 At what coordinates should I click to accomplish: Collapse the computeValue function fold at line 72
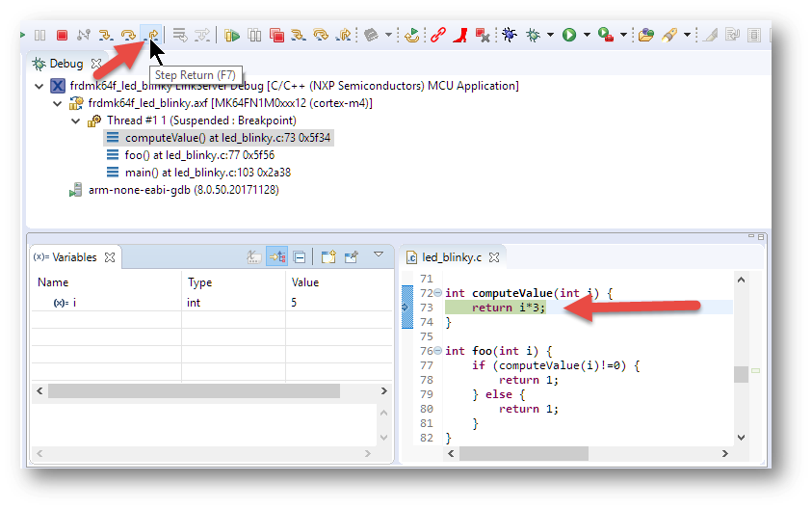click(x=438, y=293)
